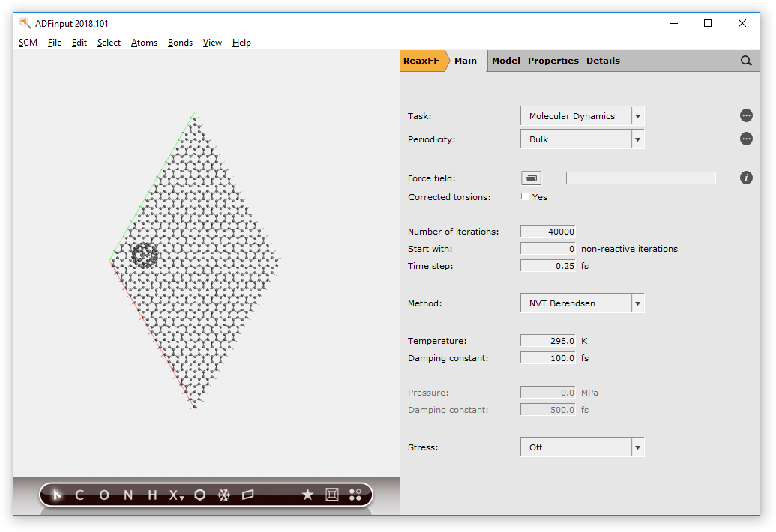Pick the Hydrogen (H) atom tool

(x=152, y=495)
